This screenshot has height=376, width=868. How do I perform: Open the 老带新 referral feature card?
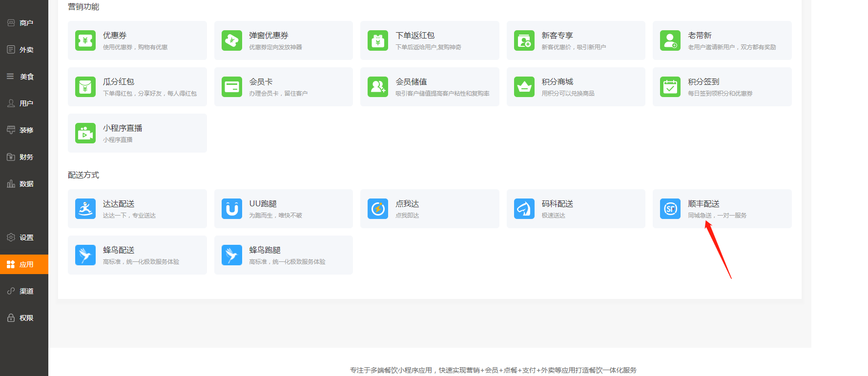tap(722, 40)
